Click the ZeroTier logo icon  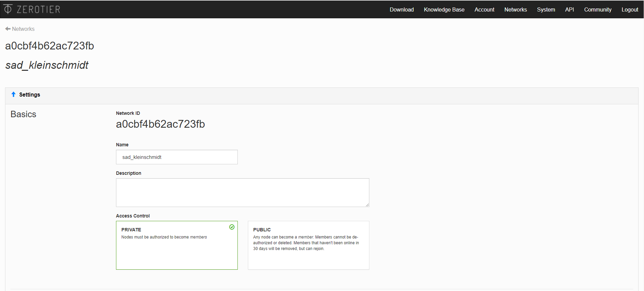click(8, 9)
